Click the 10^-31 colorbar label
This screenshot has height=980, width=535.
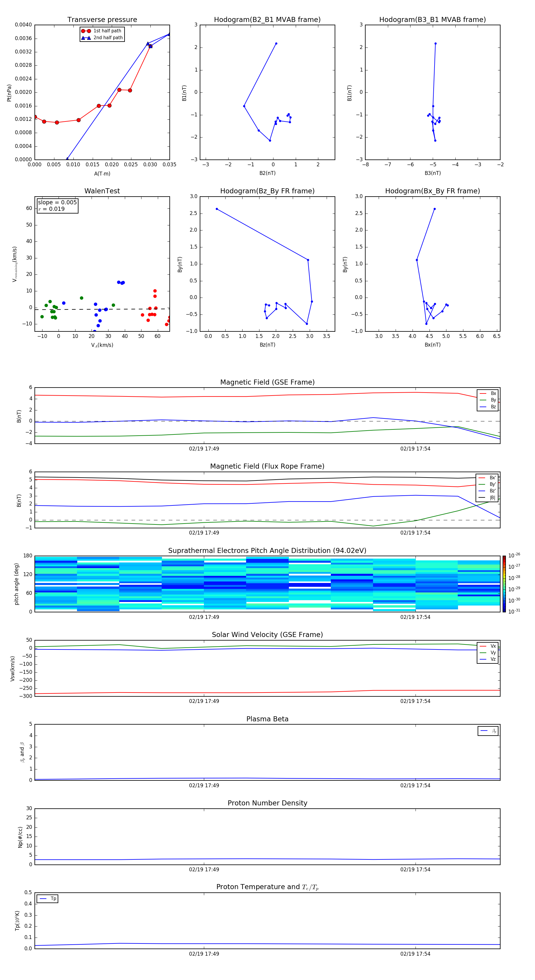pyautogui.click(x=514, y=611)
